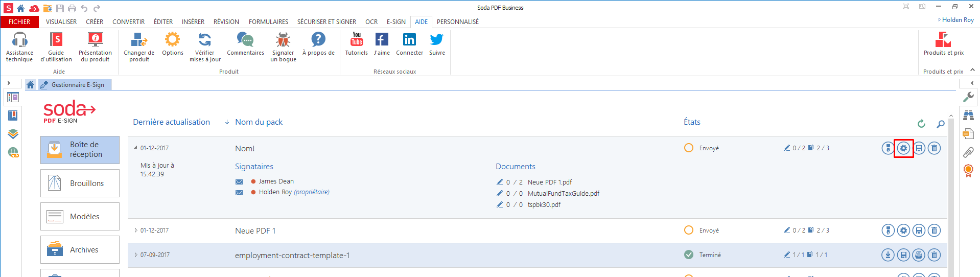Open Produits et prix icon
The width and height of the screenshot is (980, 277).
pos(943,40)
